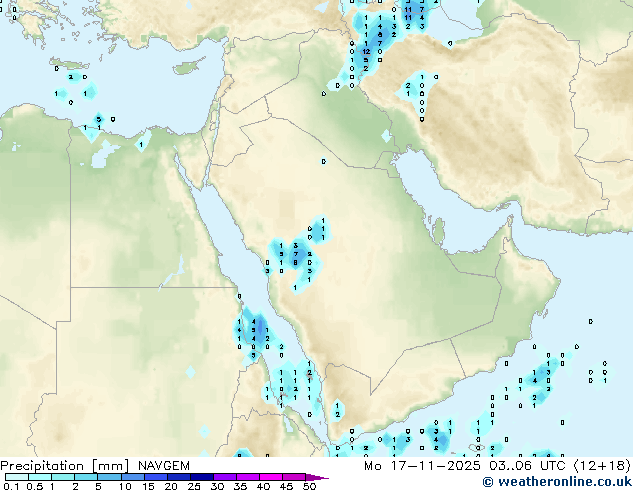Viewport: 634px width, 490px height.
Task: Select the legend color between 20 and 25
Action: (x=178, y=477)
